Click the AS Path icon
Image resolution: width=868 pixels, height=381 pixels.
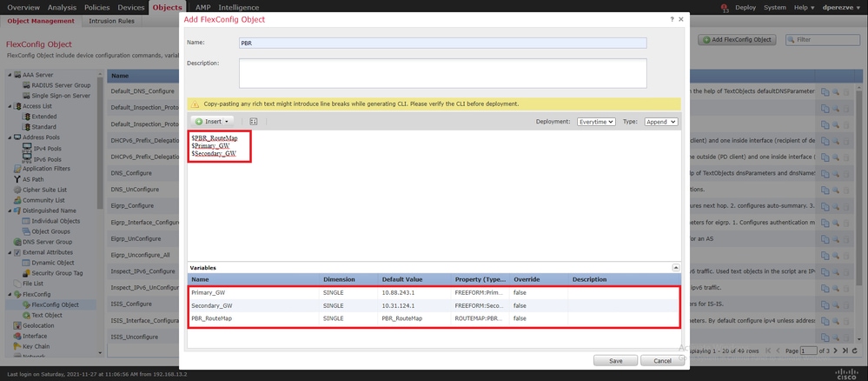[17, 179]
